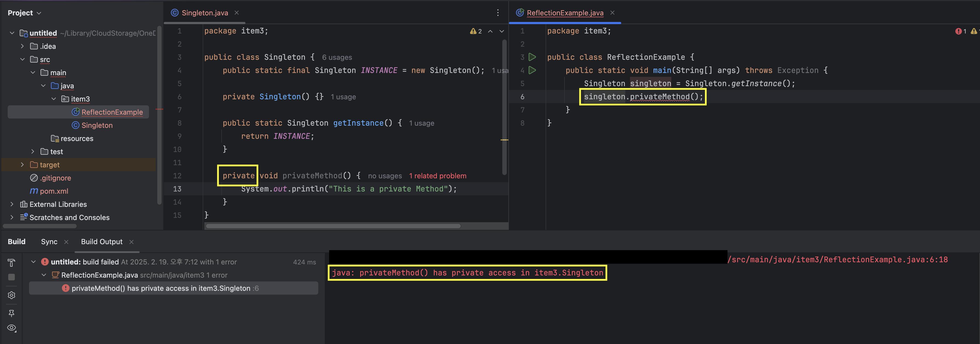
Task: Click the rebuild hammer icon in Build panel
Action: (12, 263)
